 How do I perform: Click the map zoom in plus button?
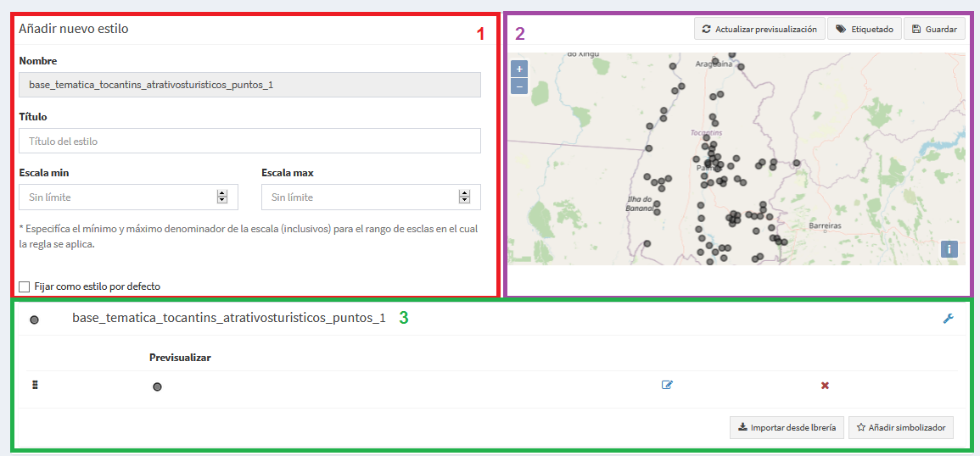tap(519, 69)
